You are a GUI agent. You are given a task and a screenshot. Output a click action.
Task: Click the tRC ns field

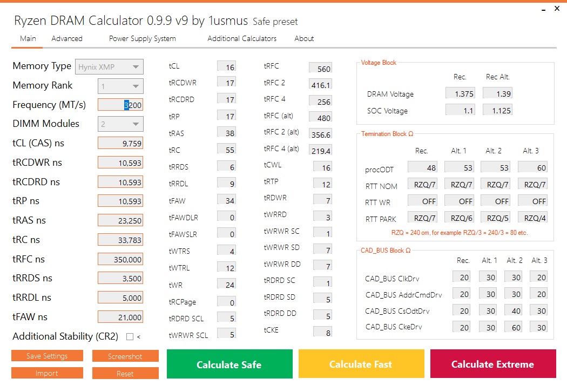point(120,240)
